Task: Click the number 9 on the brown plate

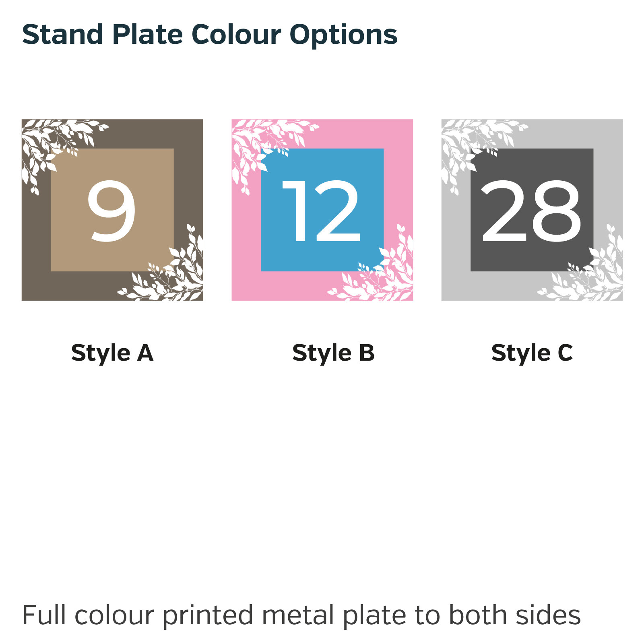Action: (x=112, y=211)
